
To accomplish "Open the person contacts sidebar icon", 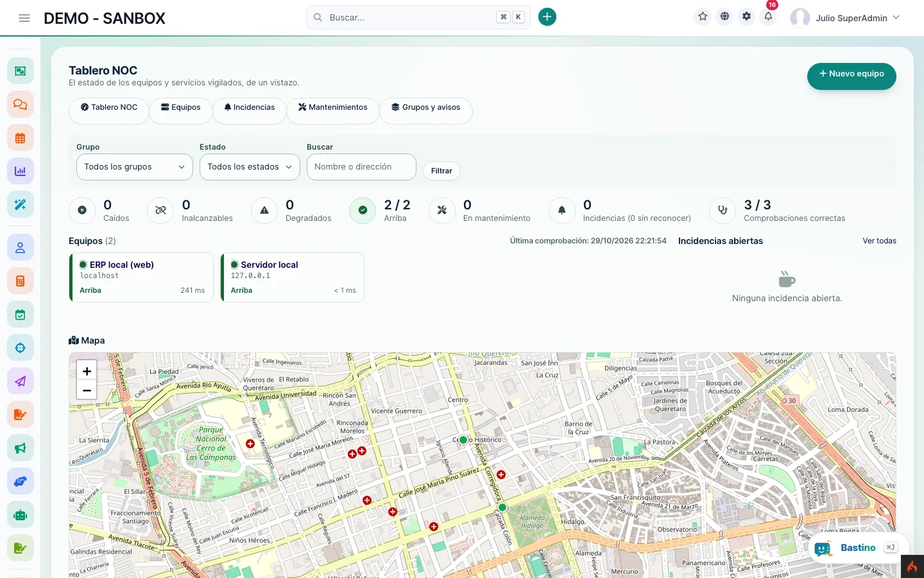I will (x=21, y=247).
